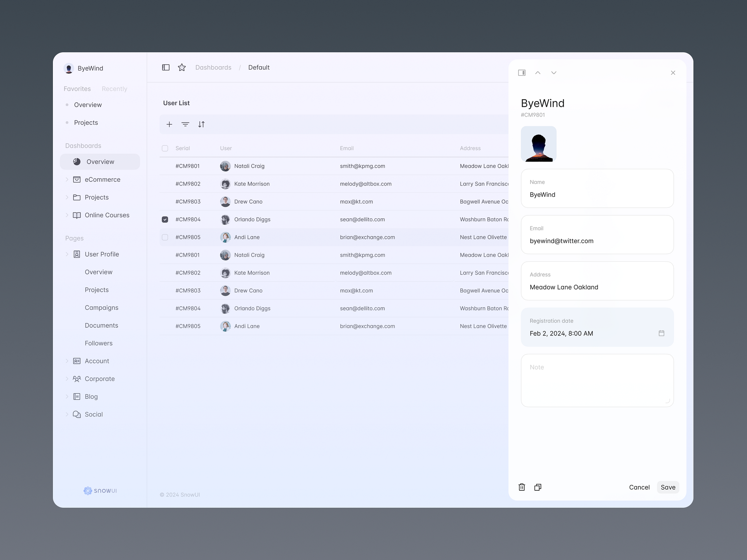Save the ByeWind profile changes
The image size is (747, 560).
pyautogui.click(x=668, y=487)
